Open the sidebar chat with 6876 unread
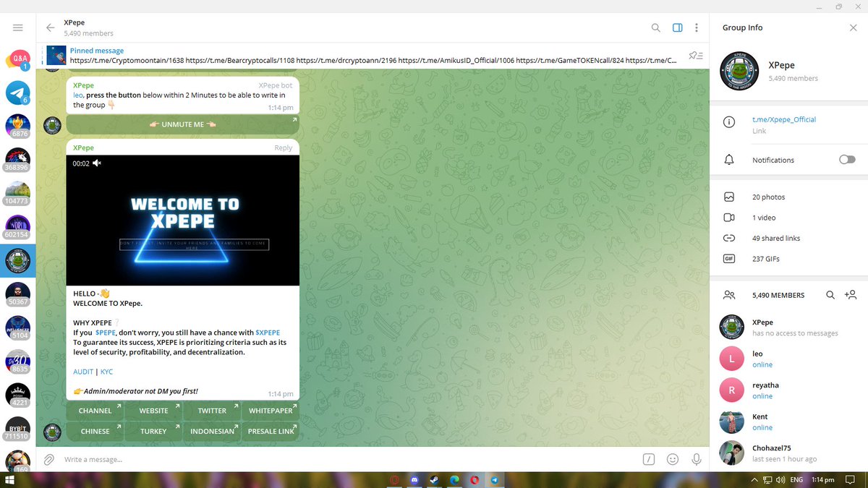The height and width of the screenshot is (488, 868). (17, 125)
